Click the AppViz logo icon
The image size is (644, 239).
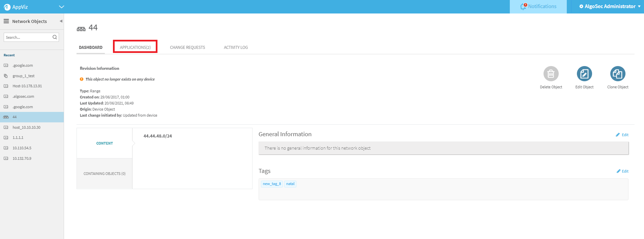7,7
